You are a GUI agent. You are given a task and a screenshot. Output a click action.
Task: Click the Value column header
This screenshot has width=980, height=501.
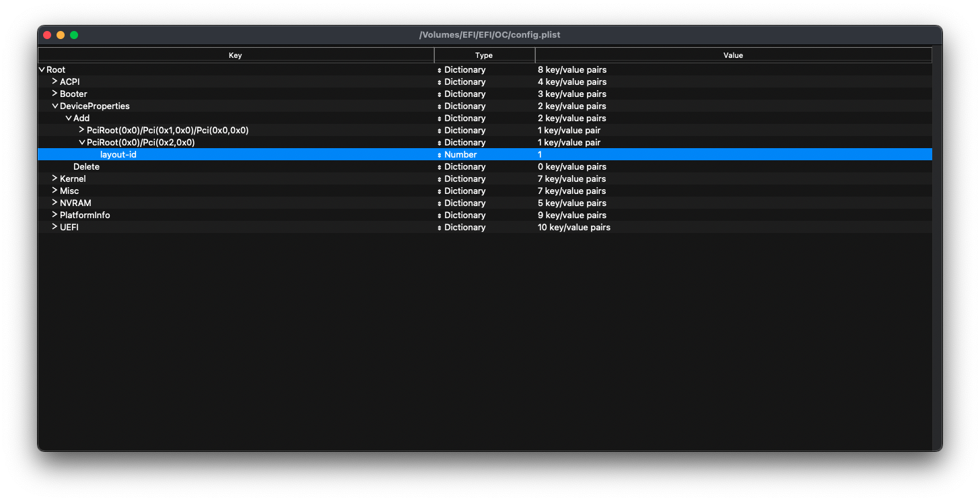point(733,55)
